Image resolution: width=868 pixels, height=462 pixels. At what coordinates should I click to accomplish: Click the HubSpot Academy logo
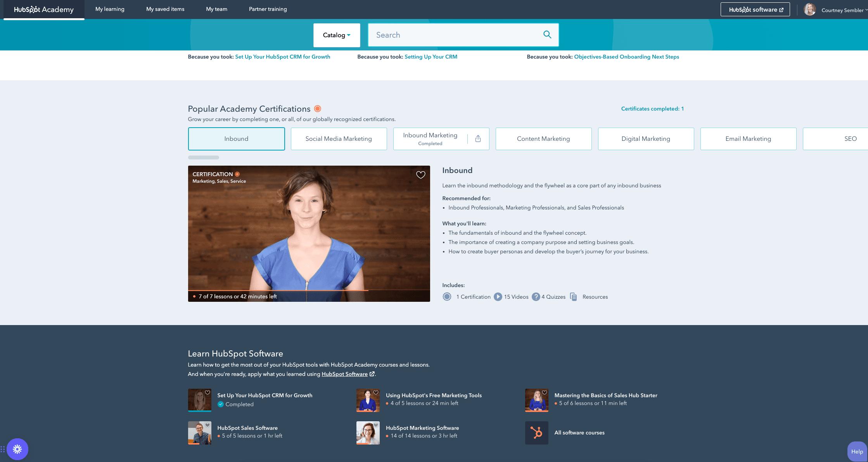[x=44, y=10]
